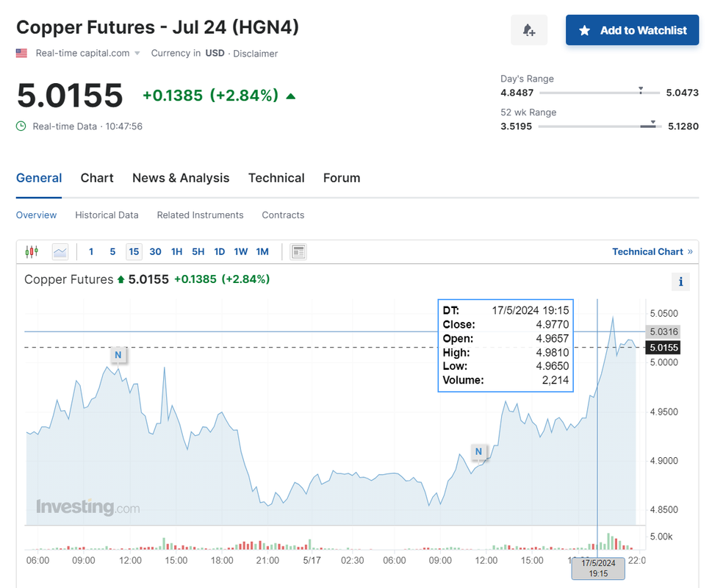The image size is (712, 588).
Task: Click the 17/5/2024 19:15 time axis label
Action: click(x=598, y=568)
